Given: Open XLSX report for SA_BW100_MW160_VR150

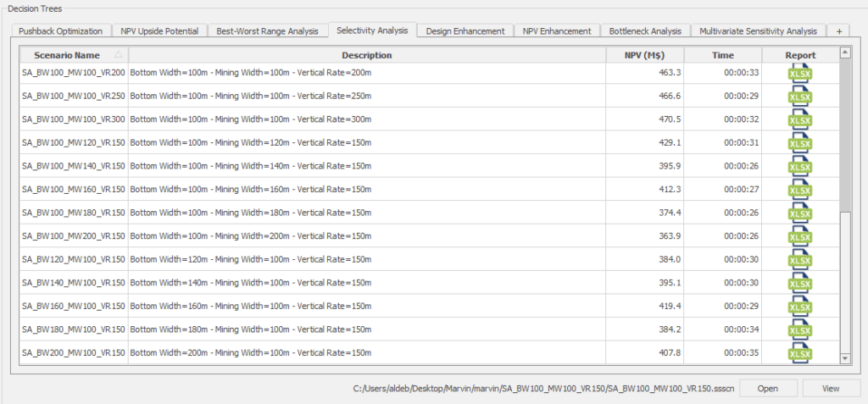Looking at the screenshot, I should click(799, 190).
